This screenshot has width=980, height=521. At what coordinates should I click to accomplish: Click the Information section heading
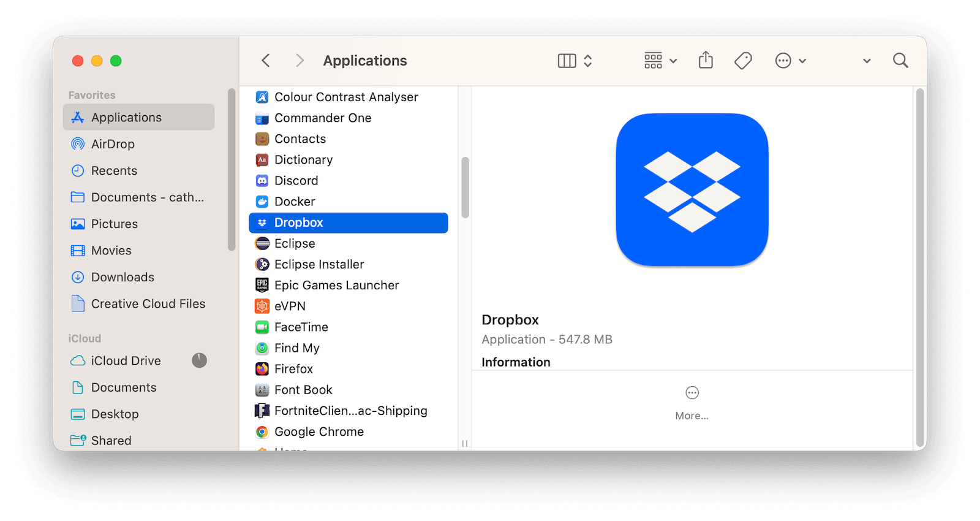[x=516, y=362]
